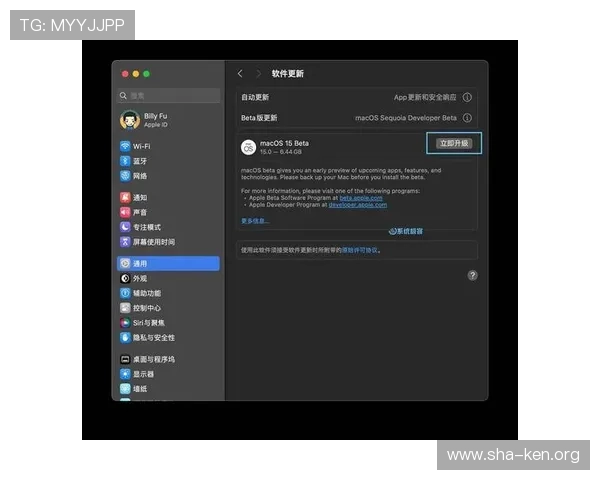Click the macOS Sequoia Developer Beta value
The image size is (600, 480).
406,118
